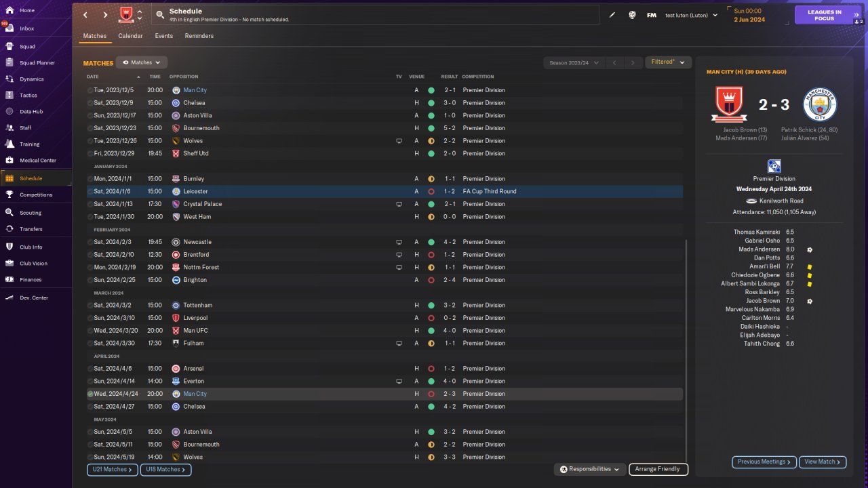Open the test luton (Luton) manager dropdown
This screenshot has height=488, width=868.
(x=691, y=15)
